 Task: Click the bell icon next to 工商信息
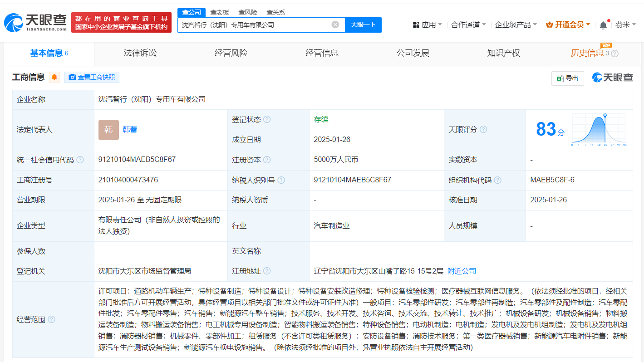pyautogui.click(x=54, y=77)
